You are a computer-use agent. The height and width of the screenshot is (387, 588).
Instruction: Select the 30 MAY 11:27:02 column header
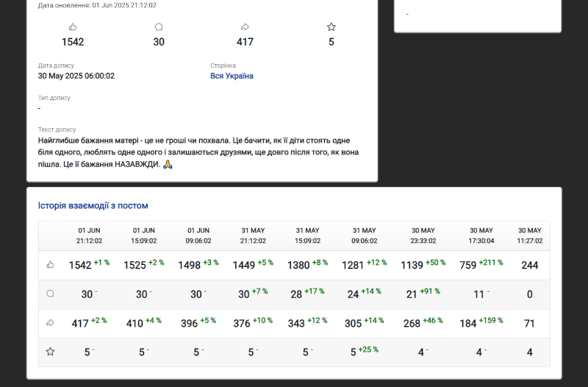(529, 235)
